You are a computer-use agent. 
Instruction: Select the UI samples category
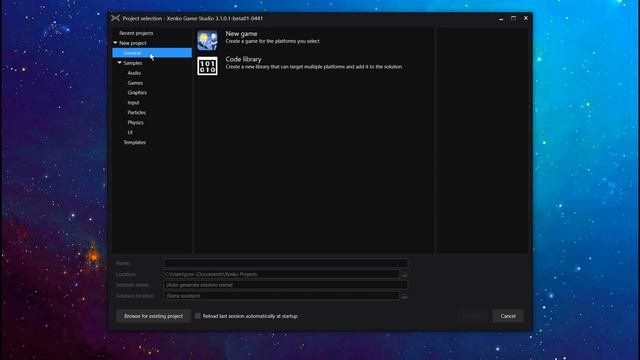(x=130, y=132)
